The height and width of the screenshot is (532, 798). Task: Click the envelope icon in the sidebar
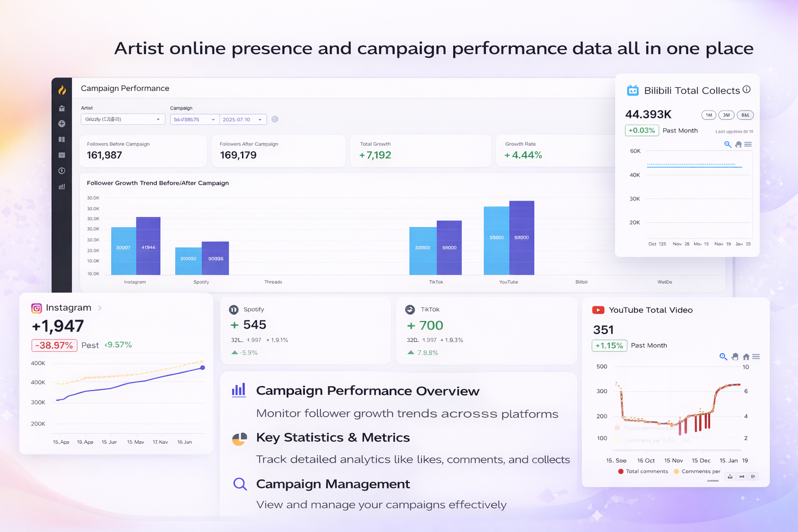tap(62, 155)
